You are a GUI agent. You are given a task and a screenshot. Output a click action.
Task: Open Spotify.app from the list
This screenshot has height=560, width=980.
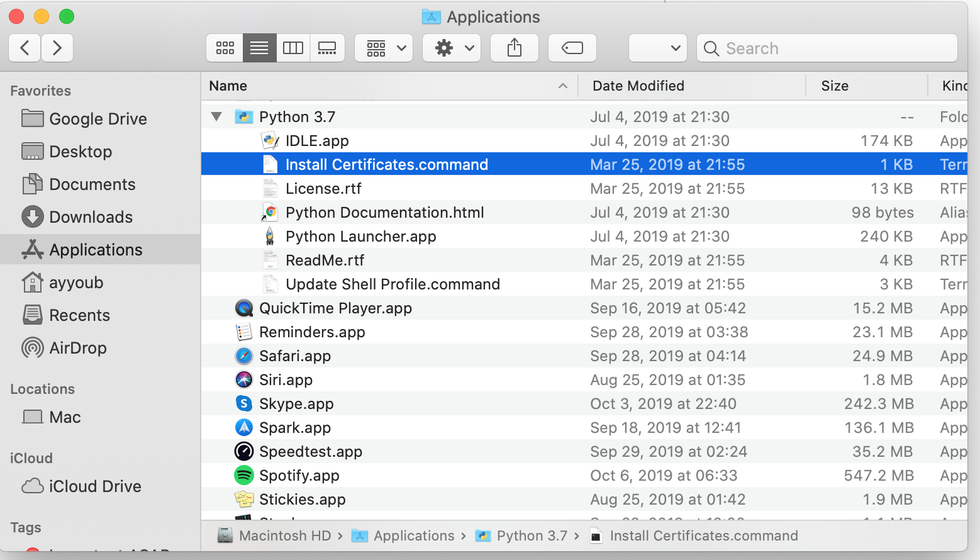click(x=299, y=476)
